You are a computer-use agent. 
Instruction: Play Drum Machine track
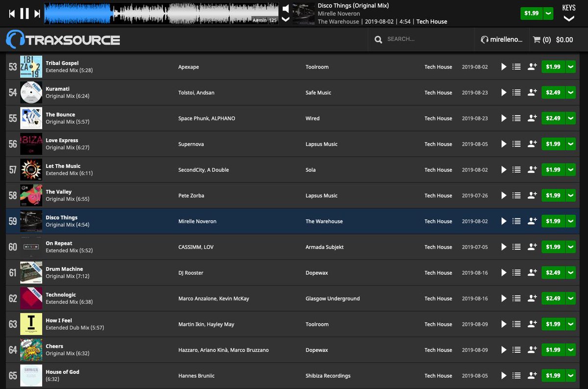click(504, 272)
